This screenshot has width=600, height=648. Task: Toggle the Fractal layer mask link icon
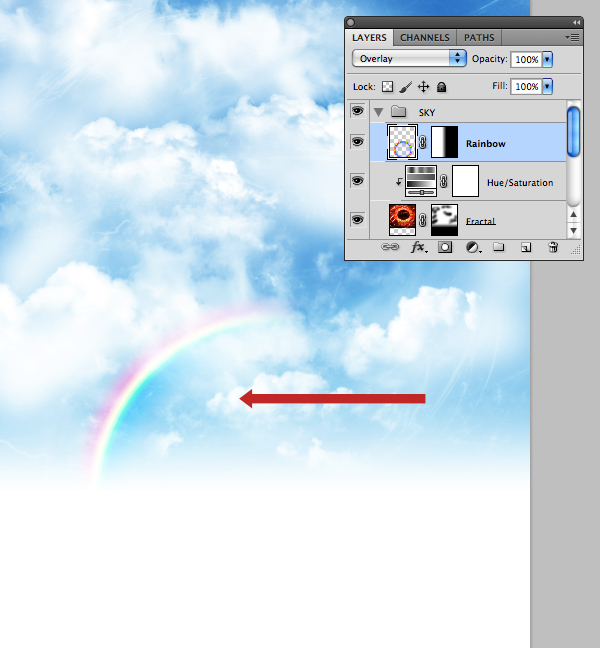click(423, 220)
